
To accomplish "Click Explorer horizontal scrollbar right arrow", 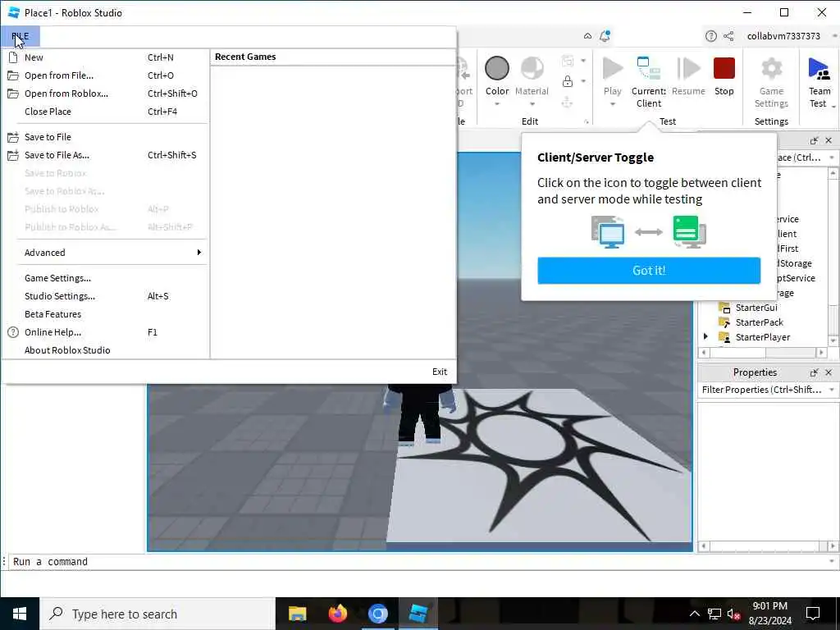I will 821,353.
